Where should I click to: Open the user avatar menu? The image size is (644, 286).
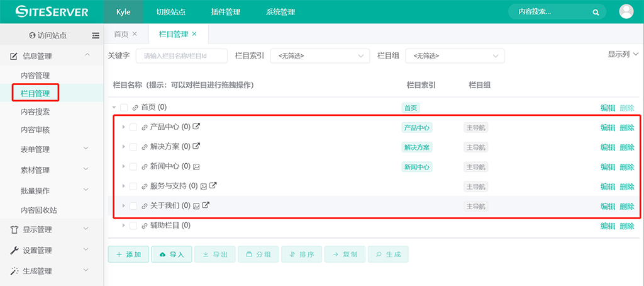tap(626, 11)
